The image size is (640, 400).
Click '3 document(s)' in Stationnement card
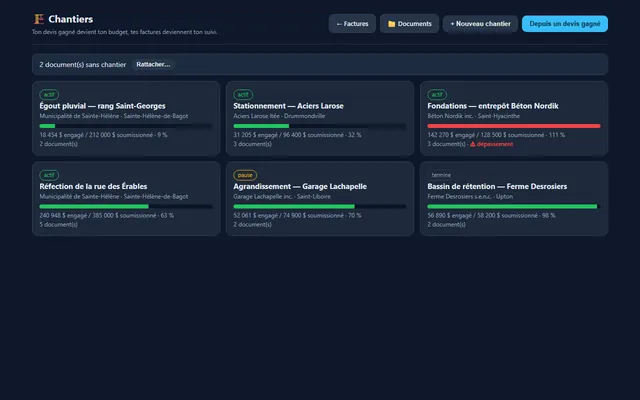click(252, 144)
